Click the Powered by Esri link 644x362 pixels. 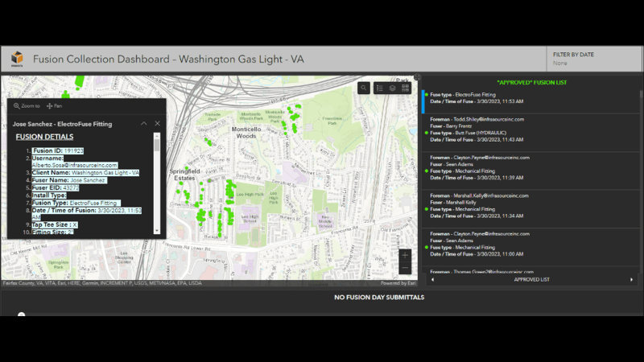[398, 283]
